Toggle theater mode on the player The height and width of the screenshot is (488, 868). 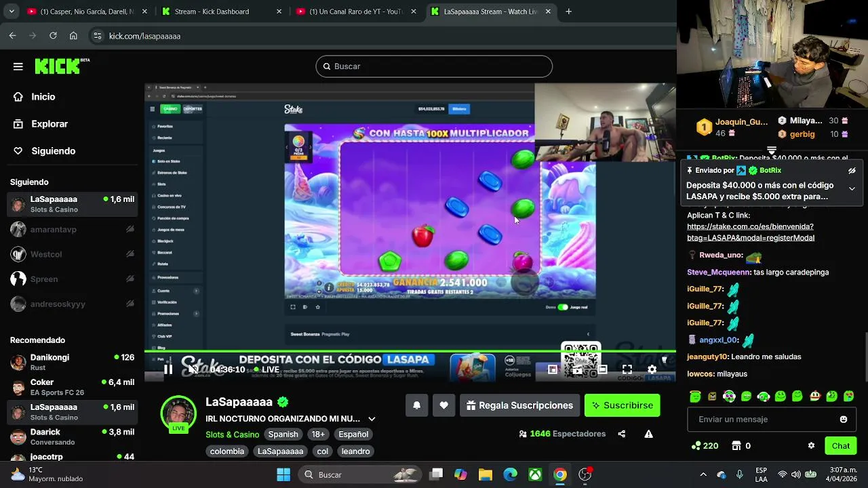[602, 369]
